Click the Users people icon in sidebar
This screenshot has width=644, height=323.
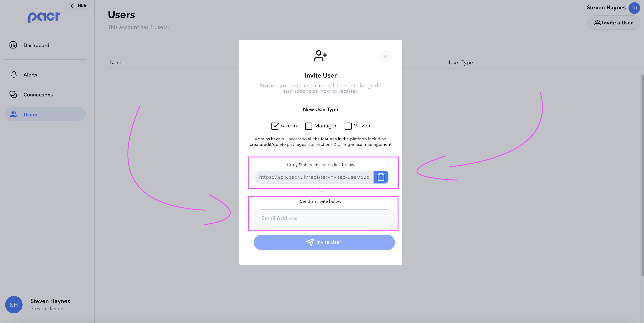pyautogui.click(x=14, y=114)
